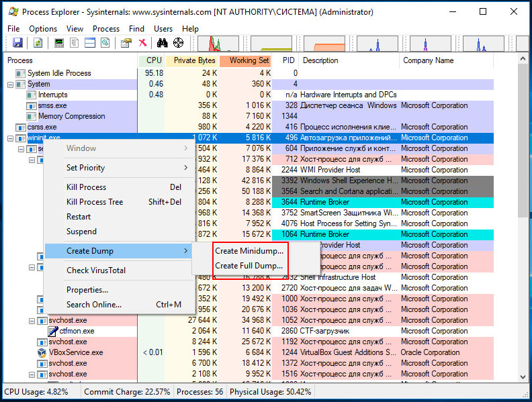Choose Check VirusTotal in the context menu

tap(120, 270)
